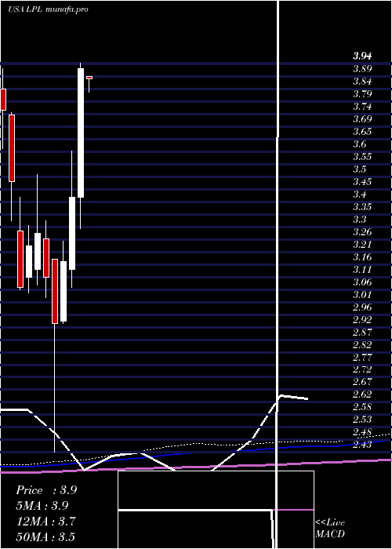Click the Price : 3.9 readout

click(x=46, y=490)
